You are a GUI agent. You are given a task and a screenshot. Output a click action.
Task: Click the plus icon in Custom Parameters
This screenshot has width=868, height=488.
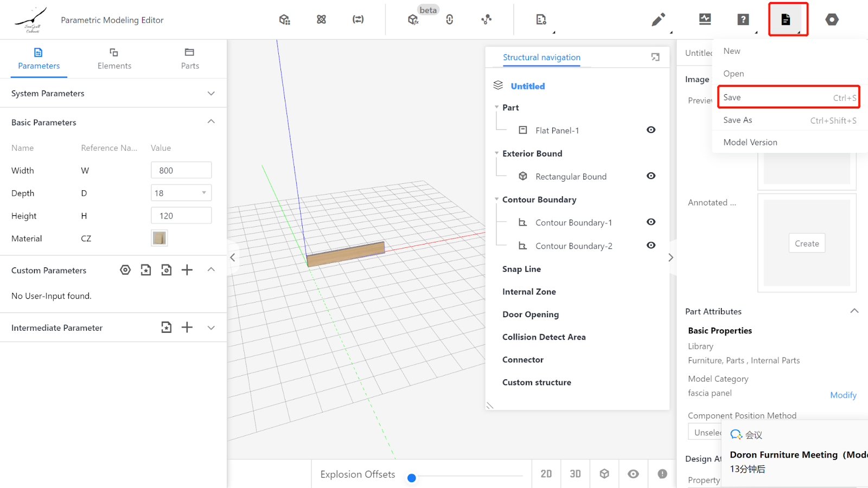[187, 270]
